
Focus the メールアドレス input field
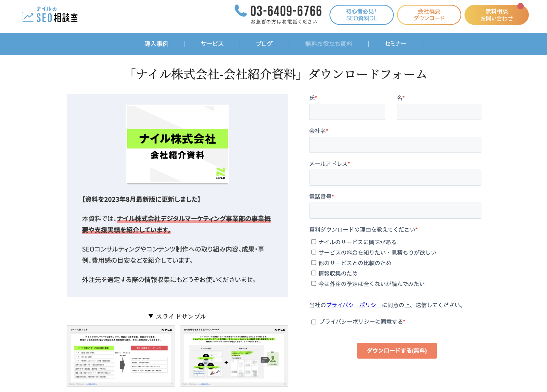(x=395, y=178)
